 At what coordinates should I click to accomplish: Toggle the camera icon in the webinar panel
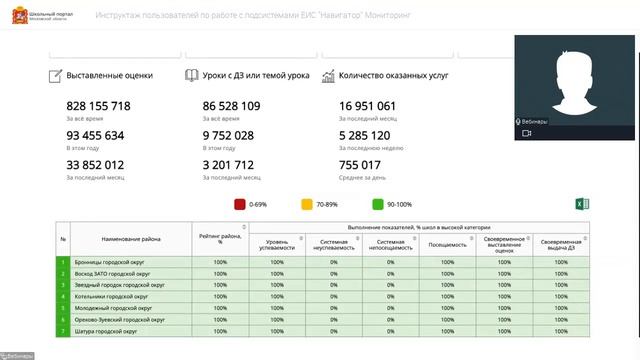click(x=527, y=133)
